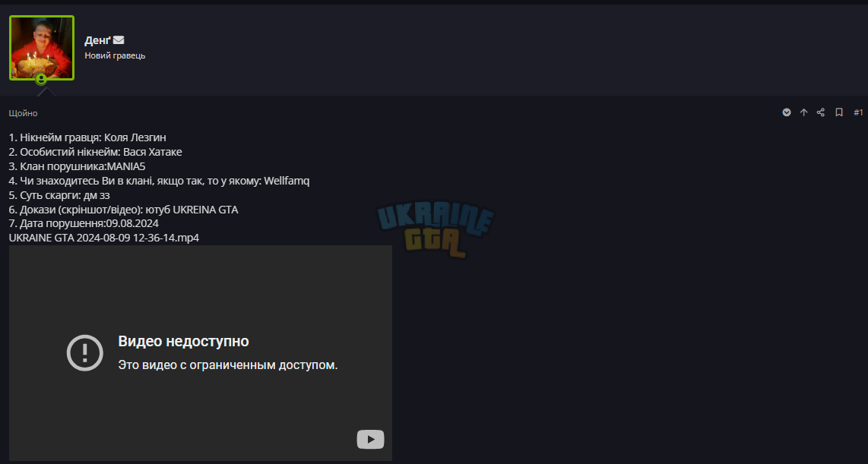
Task: Open the user avatar with birthday cake
Action: (x=42, y=48)
